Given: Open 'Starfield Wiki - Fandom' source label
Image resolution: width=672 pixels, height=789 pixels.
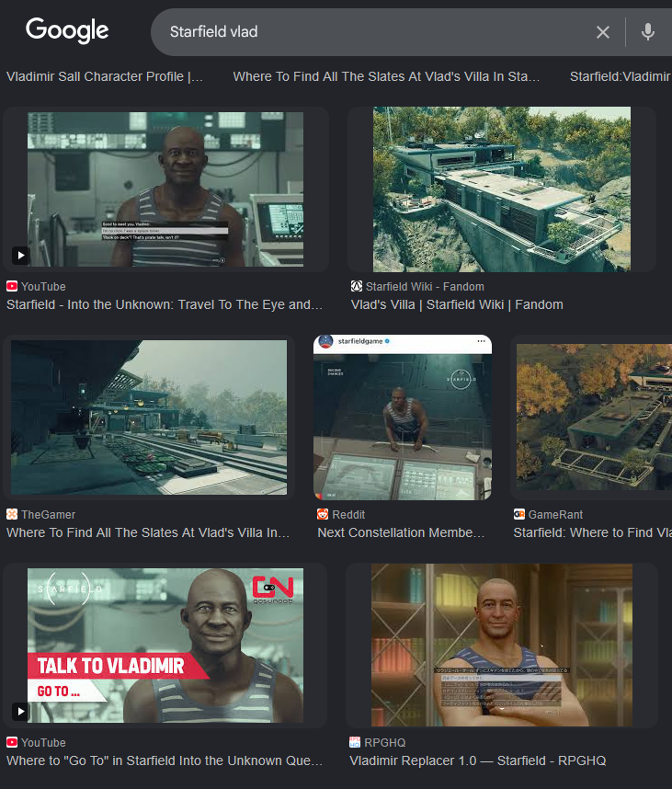Looking at the screenshot, I should (x=425, y=286).
